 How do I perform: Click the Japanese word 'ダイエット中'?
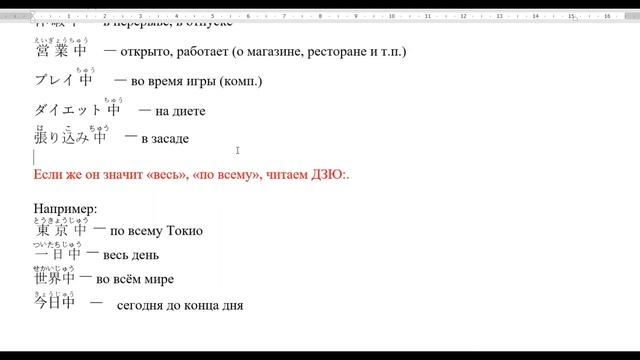(78, 110)
